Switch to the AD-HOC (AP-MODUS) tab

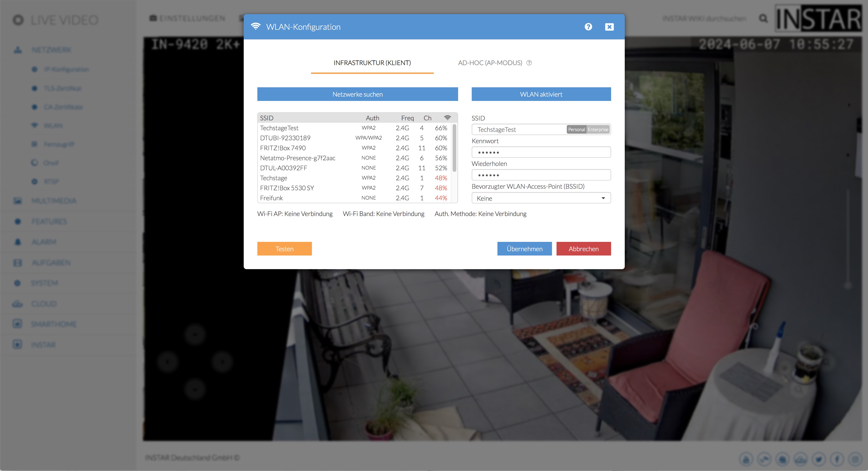pyautogui.click(x=490, y=63)
